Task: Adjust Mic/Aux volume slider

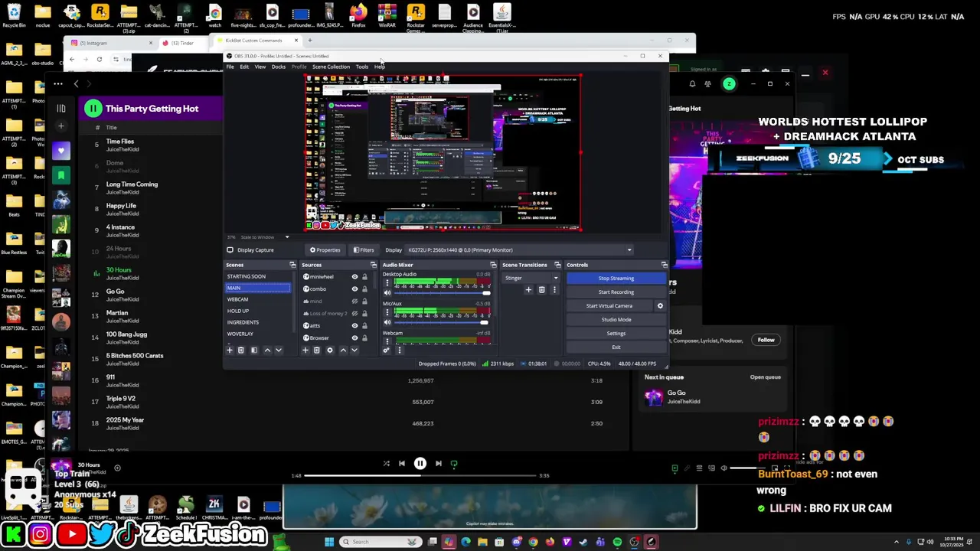Action: (x=443, y=322)
